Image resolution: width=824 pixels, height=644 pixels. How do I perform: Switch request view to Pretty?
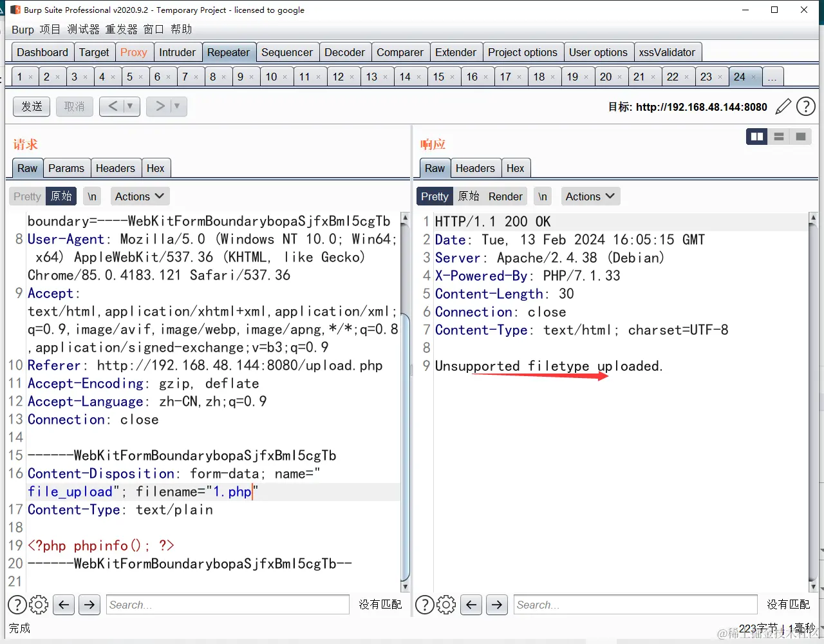tap(27, 196)
